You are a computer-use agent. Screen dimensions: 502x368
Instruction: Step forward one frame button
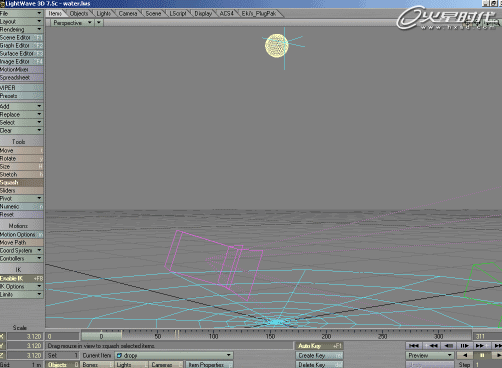tap(465, 346)
